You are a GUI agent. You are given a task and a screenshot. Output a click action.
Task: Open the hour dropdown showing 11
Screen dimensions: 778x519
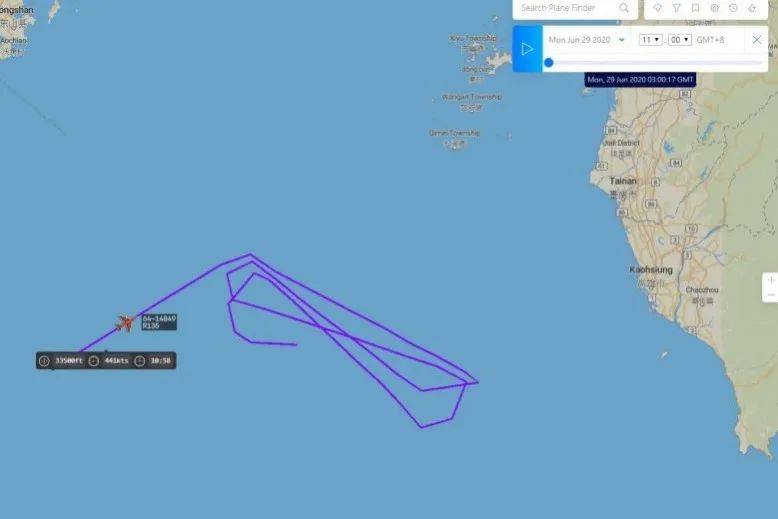pyautogui.click(x=650, y=40)
